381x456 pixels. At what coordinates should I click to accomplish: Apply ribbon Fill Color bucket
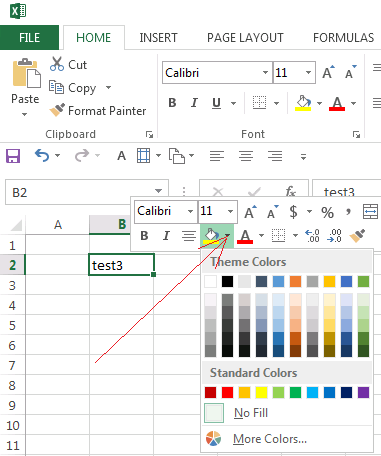[303, 103]
